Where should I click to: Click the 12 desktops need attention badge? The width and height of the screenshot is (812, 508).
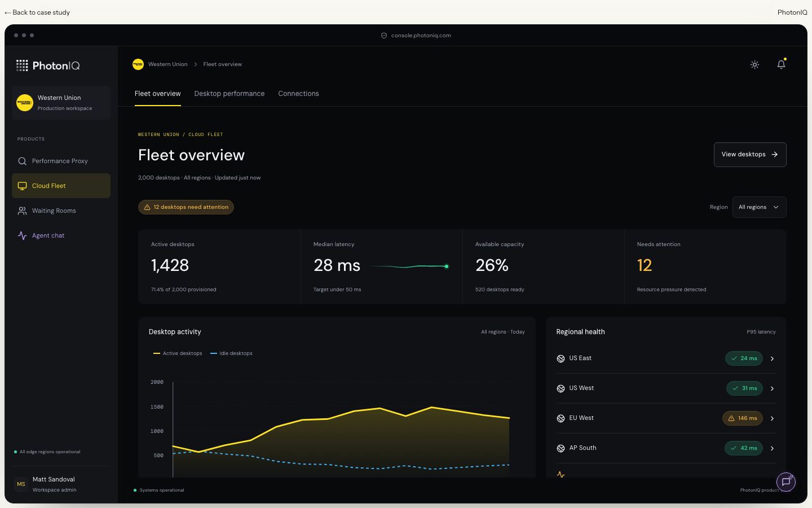(x=186, y=207)
